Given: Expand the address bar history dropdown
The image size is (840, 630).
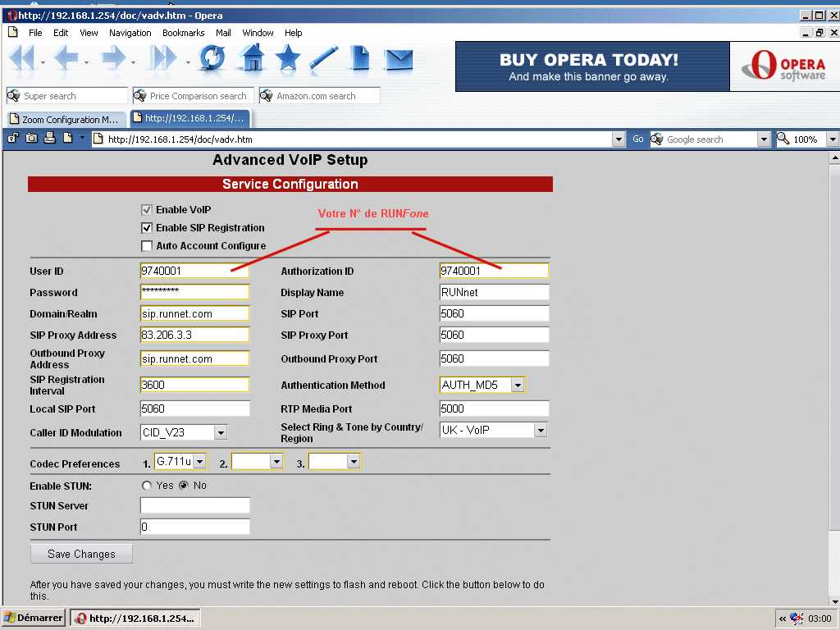Looking at the screenshot, I should [619, 139].
